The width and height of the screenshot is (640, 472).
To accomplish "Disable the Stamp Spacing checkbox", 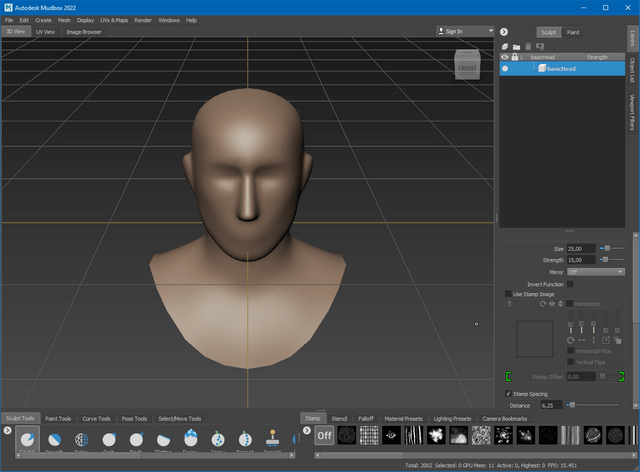I will 508,394.
